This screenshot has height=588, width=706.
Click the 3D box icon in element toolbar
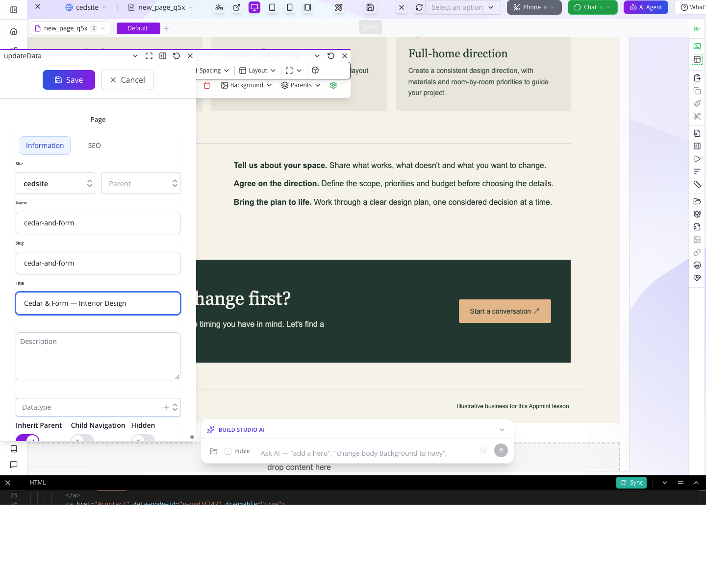(x=315, y=71)
